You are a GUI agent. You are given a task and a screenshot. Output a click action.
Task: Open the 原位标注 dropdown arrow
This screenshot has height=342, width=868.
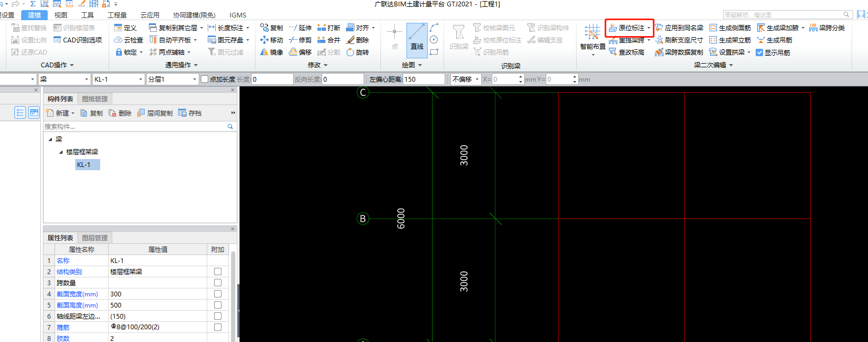tap(649, 28)
